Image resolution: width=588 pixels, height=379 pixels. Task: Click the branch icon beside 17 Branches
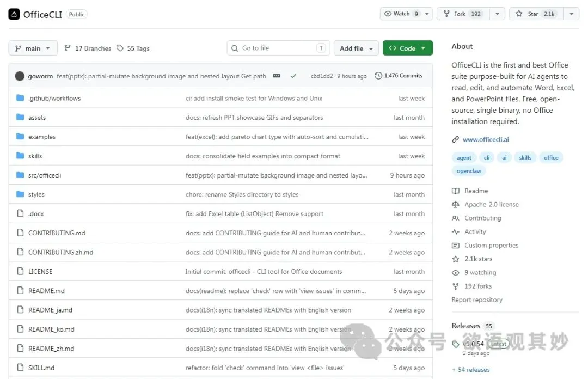pos(68,48)
